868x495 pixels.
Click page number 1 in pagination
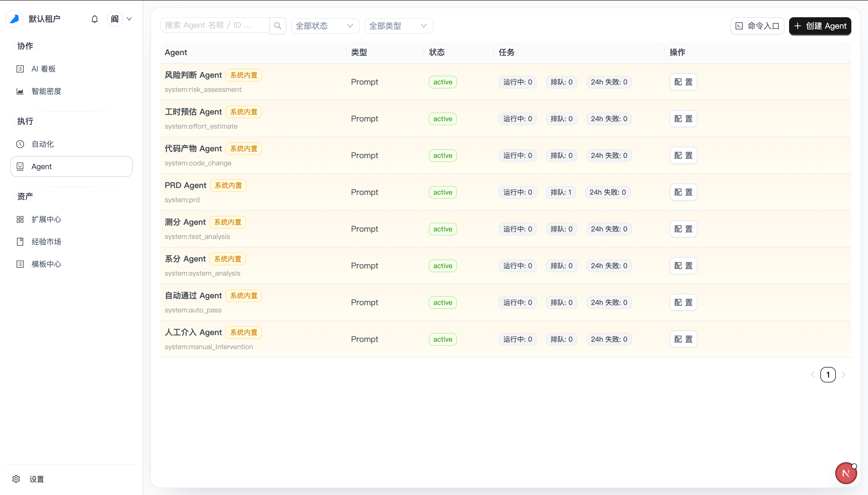click(828, 375)
